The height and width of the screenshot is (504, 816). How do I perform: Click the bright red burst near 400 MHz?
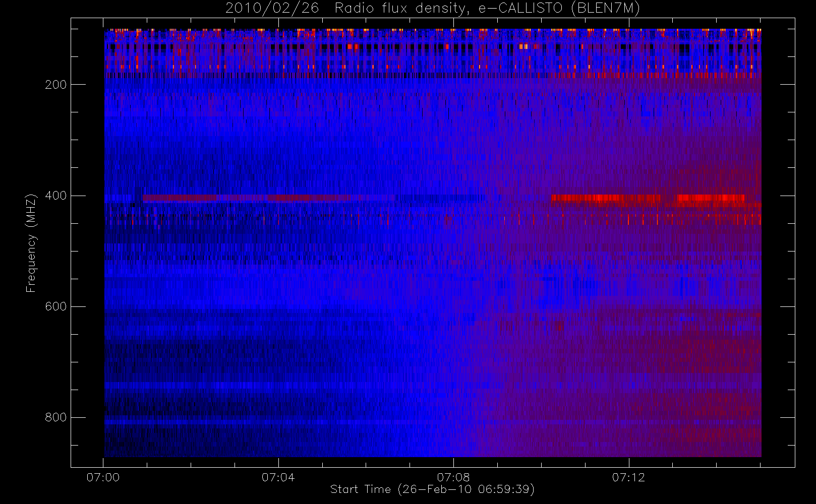[x=648, y=198]
